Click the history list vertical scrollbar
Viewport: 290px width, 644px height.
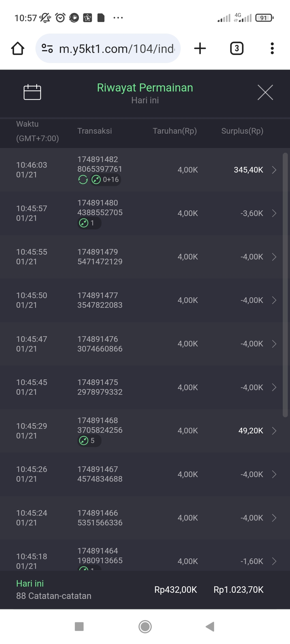coord(285,284)
